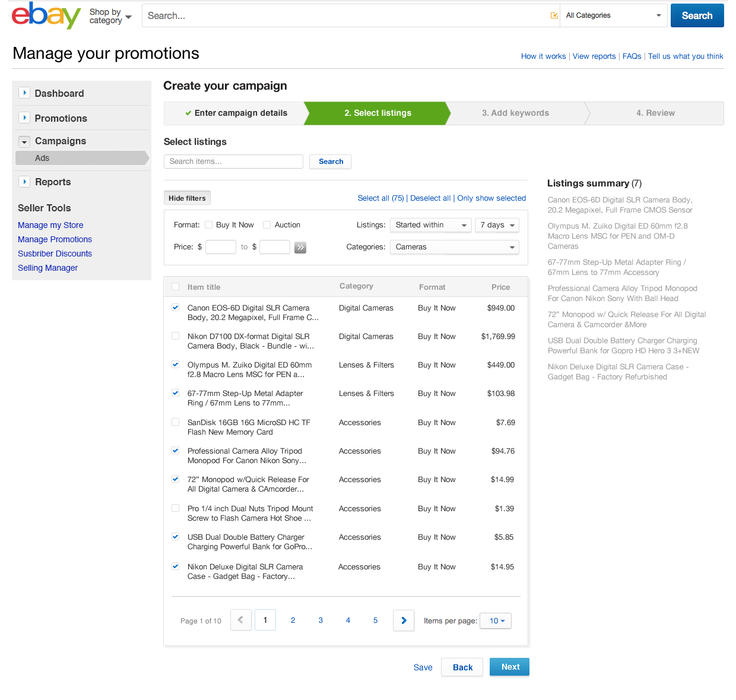Screen dimensions: 736x700
Task: Enable the Buy It Now format filter
Action: tap(209, 225)
